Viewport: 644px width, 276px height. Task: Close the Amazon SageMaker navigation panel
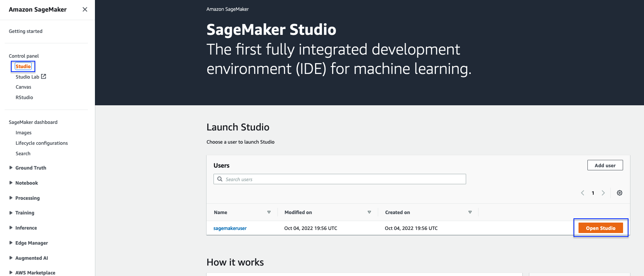pos(85,9)
